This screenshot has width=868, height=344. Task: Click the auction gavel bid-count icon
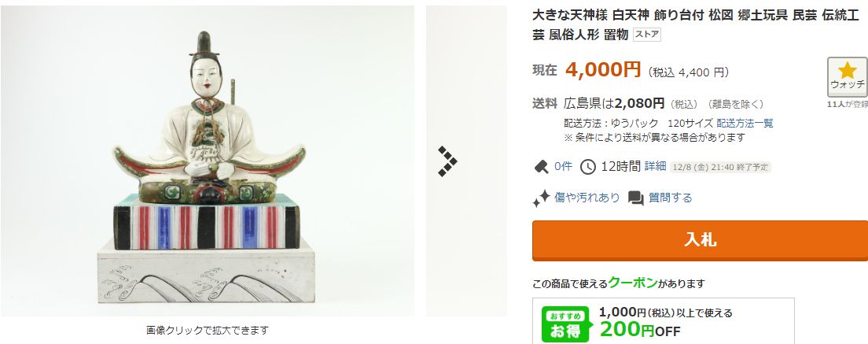pyautogui.click(x=541, y=166)
